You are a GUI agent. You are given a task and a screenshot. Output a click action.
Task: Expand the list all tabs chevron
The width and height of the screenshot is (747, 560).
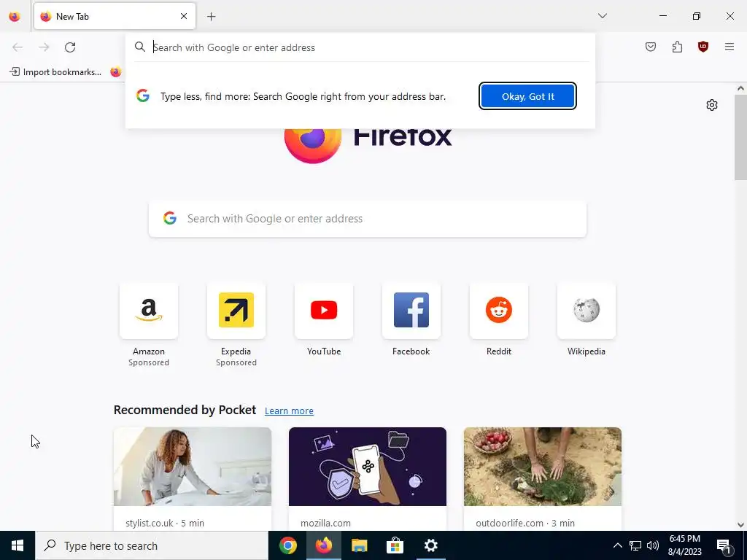click(x=602, y=16)
